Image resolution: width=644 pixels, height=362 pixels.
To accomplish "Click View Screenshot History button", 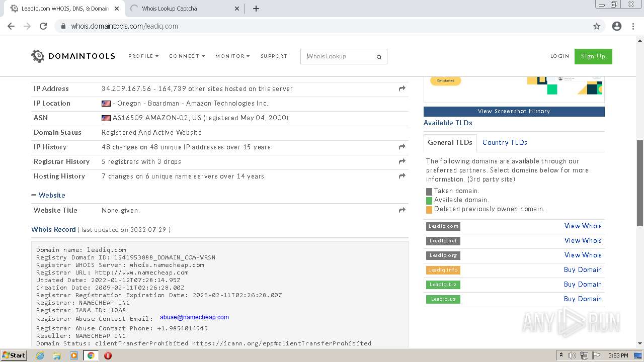I will (514, 111).
